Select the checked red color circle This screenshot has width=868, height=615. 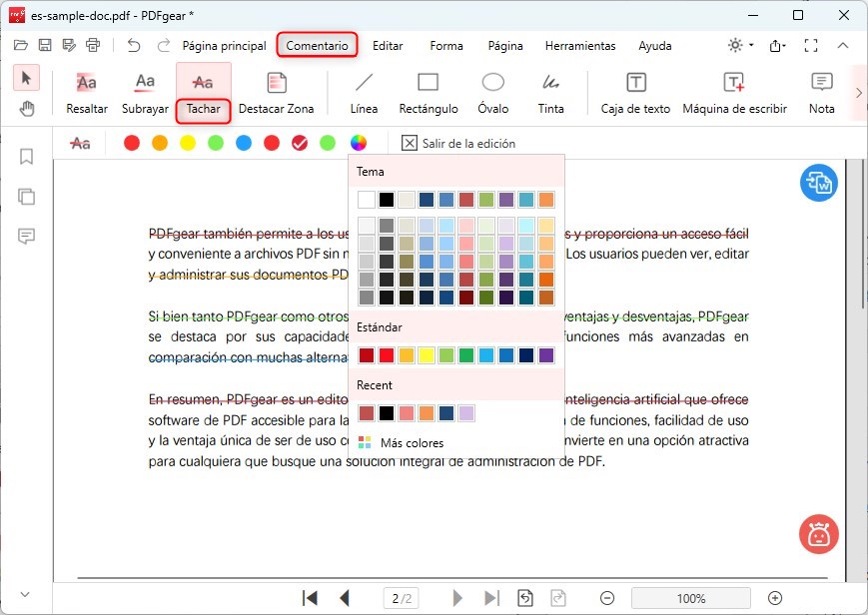(x=300, y=143)
